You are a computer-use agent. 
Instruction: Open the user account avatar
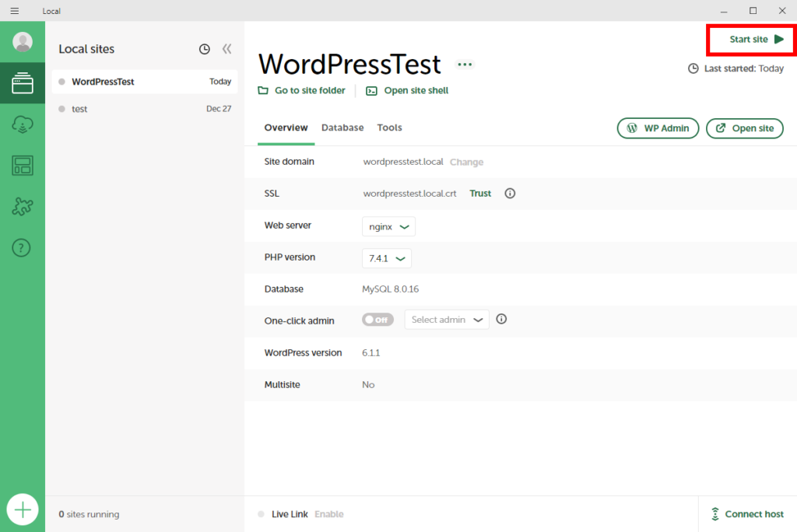point(23,42)
